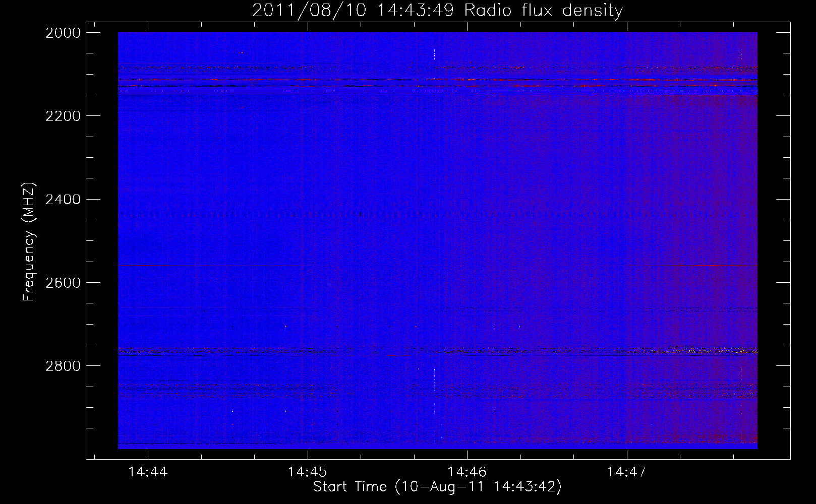Click the 2000 frequency tick label
This screenshot has height=504, width=816.
click(63, 33)
